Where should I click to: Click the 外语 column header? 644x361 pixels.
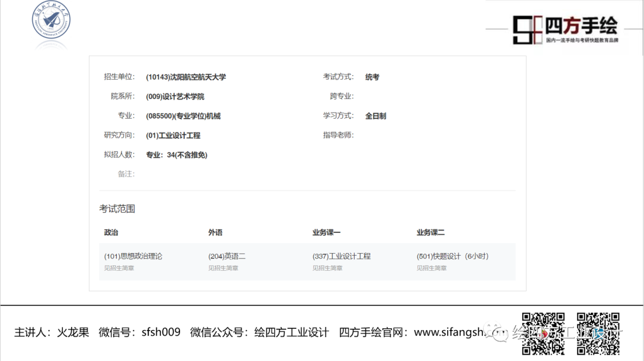pyautogui.click(x=215, y=232)
